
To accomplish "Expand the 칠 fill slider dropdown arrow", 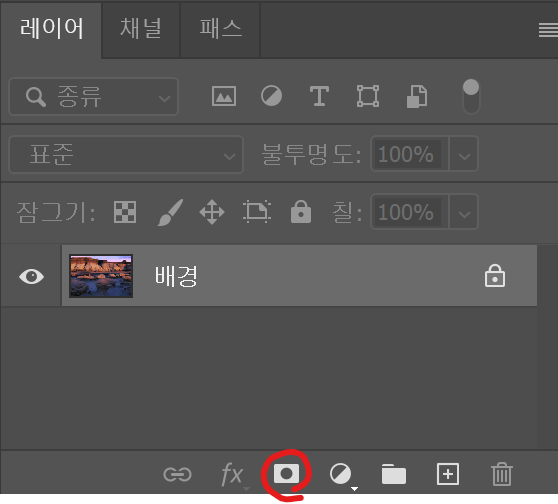I will pyautogui.click(x=464, y=212).
